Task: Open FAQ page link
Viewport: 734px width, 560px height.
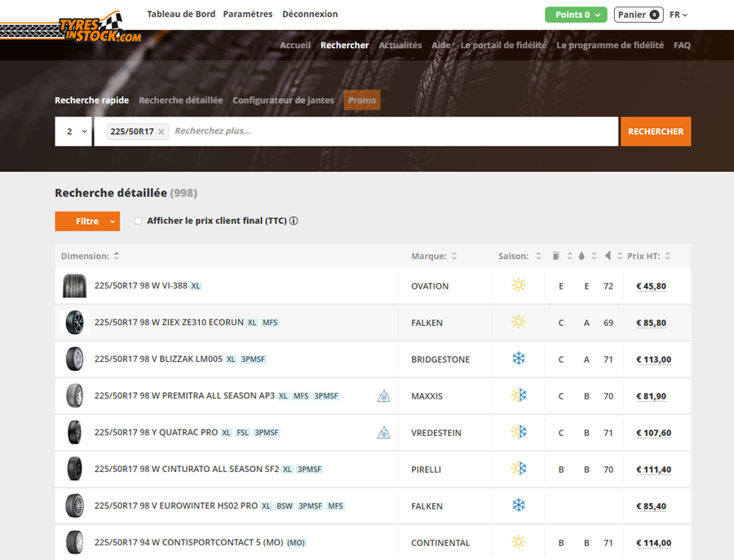Action: click(682, 45)
